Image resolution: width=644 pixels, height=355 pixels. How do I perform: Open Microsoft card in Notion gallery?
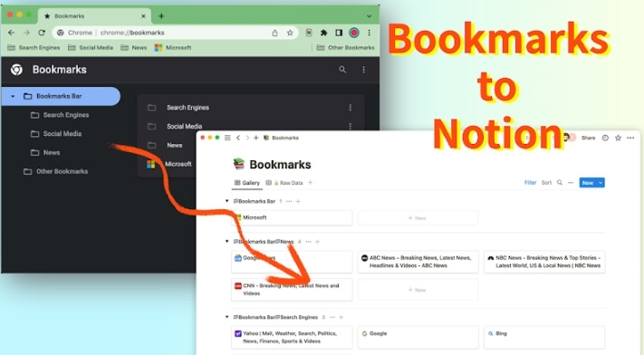292,217
